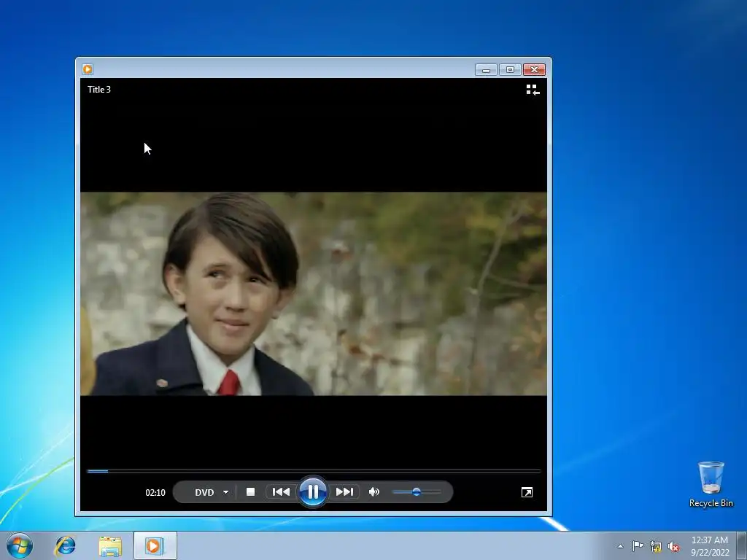Adjust the volume slider
Screen dimensions: 747x560
[417, 492]
